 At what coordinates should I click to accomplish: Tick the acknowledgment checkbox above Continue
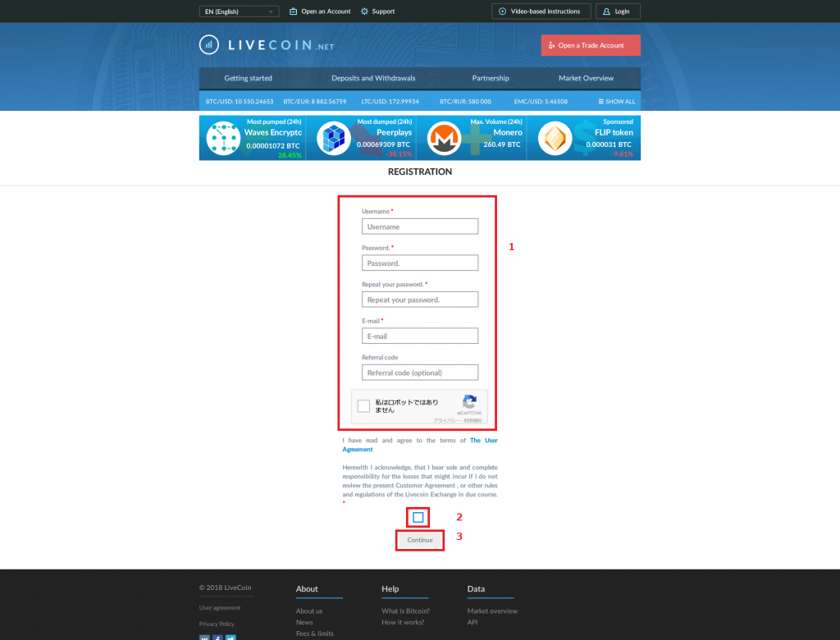(418, 517)
